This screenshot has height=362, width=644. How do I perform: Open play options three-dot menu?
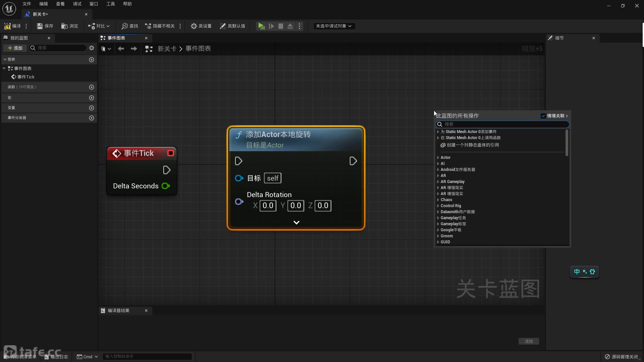[300, 26]
